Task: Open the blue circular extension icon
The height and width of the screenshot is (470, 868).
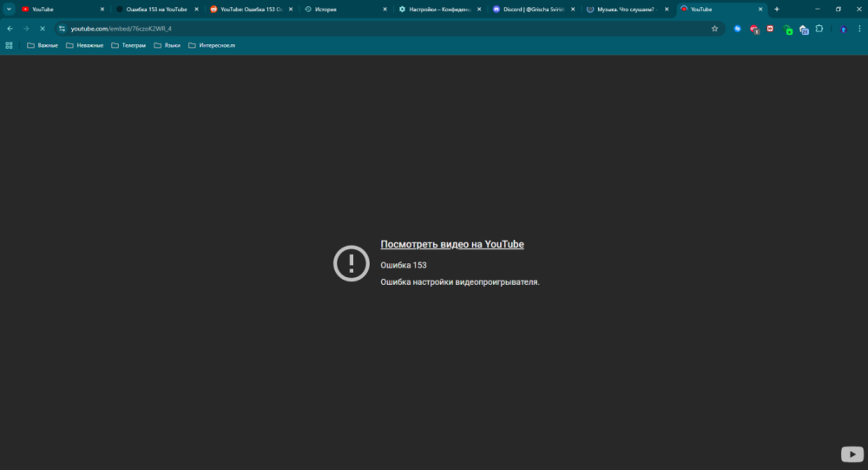Action: [x=737, y=29]
